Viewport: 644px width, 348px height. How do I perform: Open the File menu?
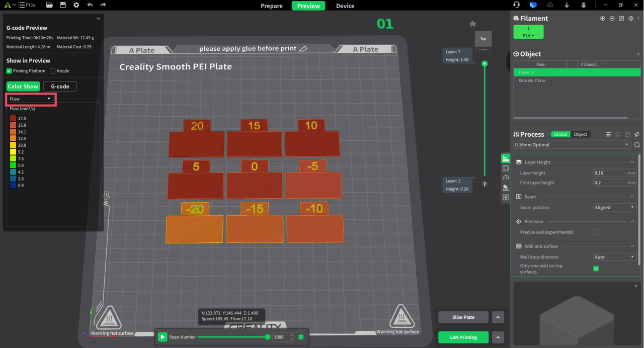point(28,5)
